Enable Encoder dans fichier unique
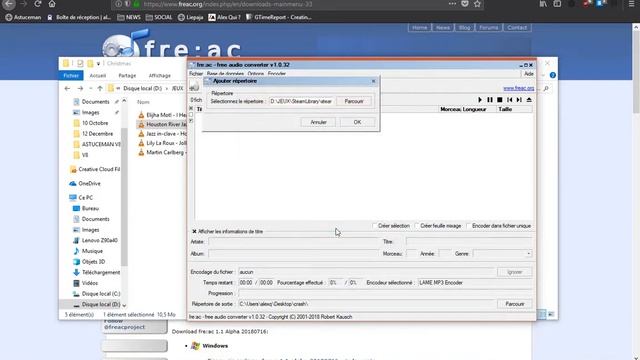640x360 pixels. [x=469, y=226]
